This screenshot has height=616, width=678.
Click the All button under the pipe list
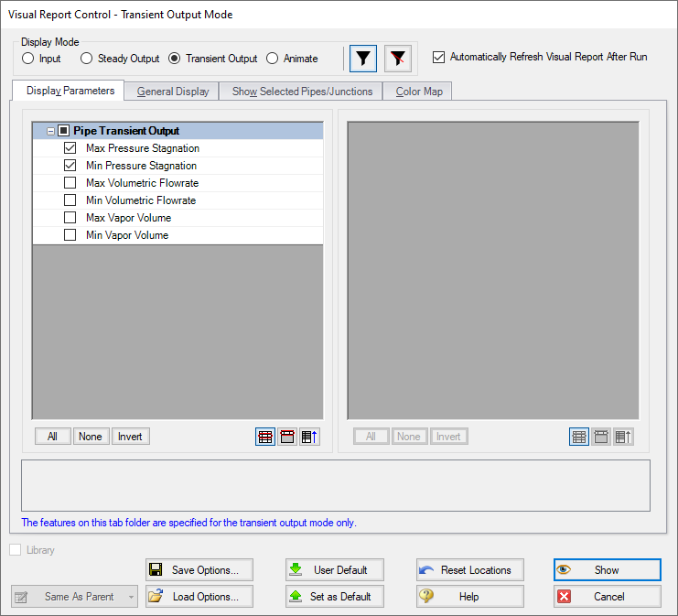coord(53,437)
